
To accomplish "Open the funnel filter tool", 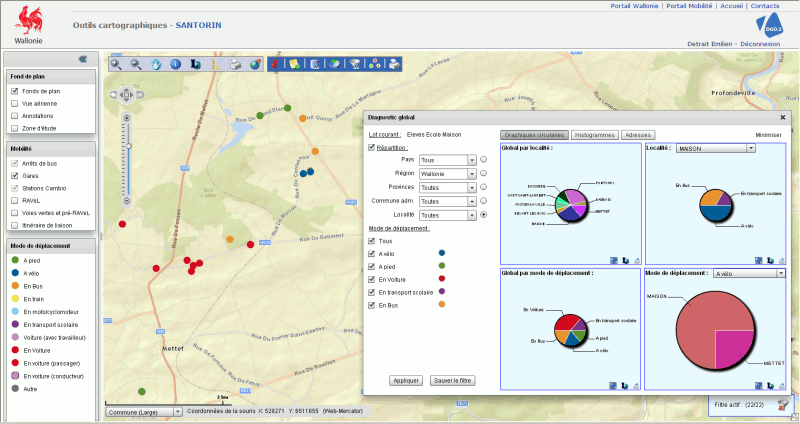I will click(355, 64).
